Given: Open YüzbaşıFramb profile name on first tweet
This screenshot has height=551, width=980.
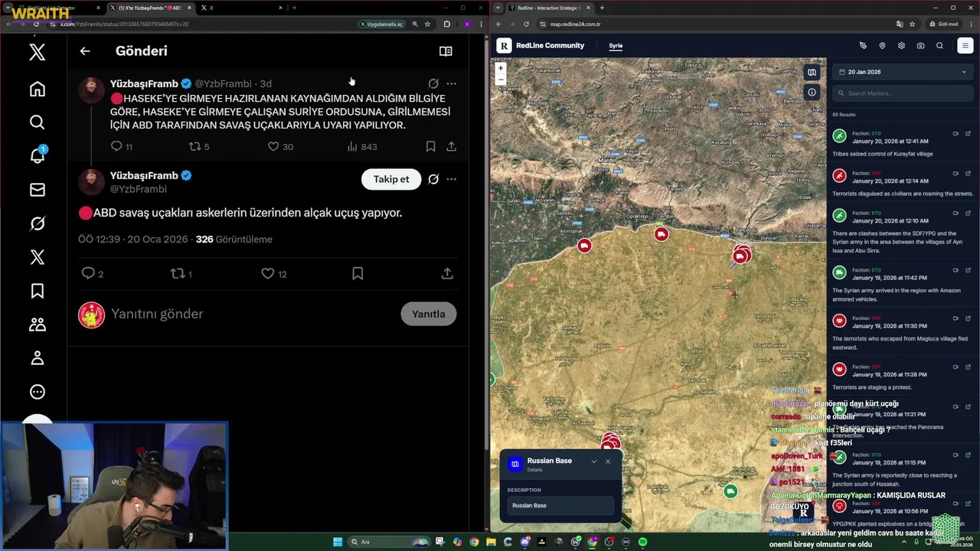Looking at the screenshot, I should [x=144, y=83].
